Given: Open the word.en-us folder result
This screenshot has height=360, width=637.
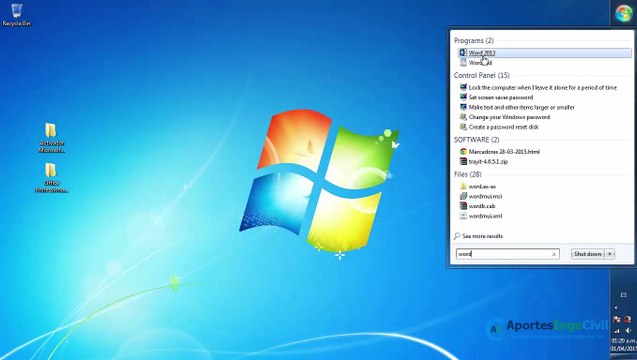Looking at the screenshot, I should click(478, 187).
